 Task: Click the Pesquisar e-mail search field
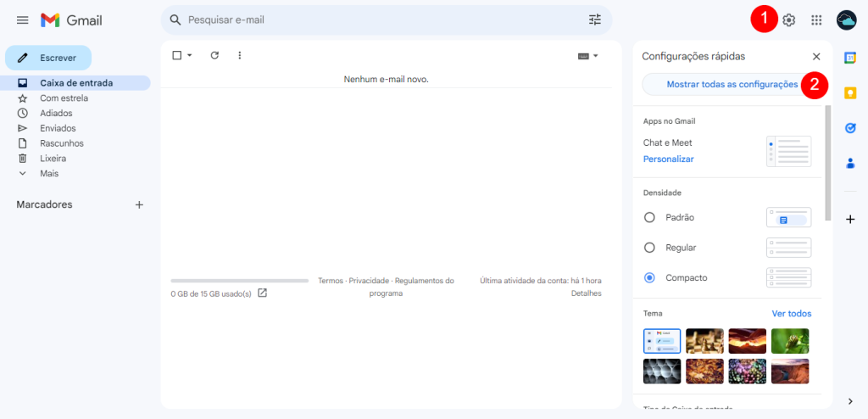(385, 20)
